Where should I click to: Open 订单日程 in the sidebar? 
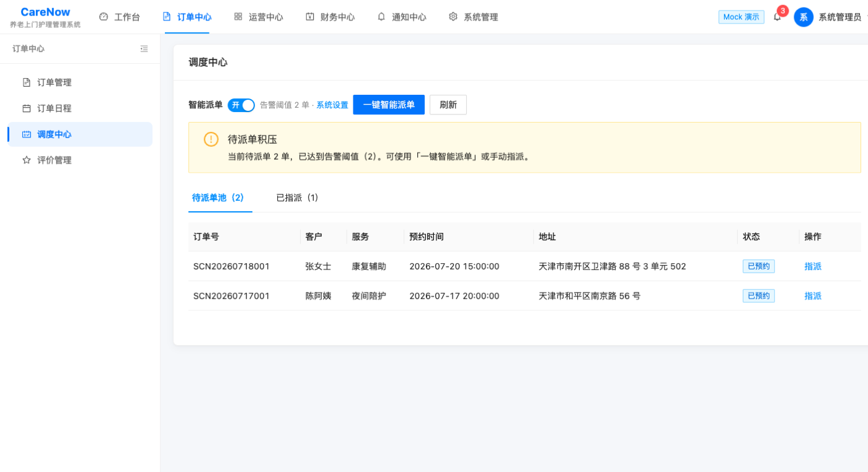click(80, 108)
